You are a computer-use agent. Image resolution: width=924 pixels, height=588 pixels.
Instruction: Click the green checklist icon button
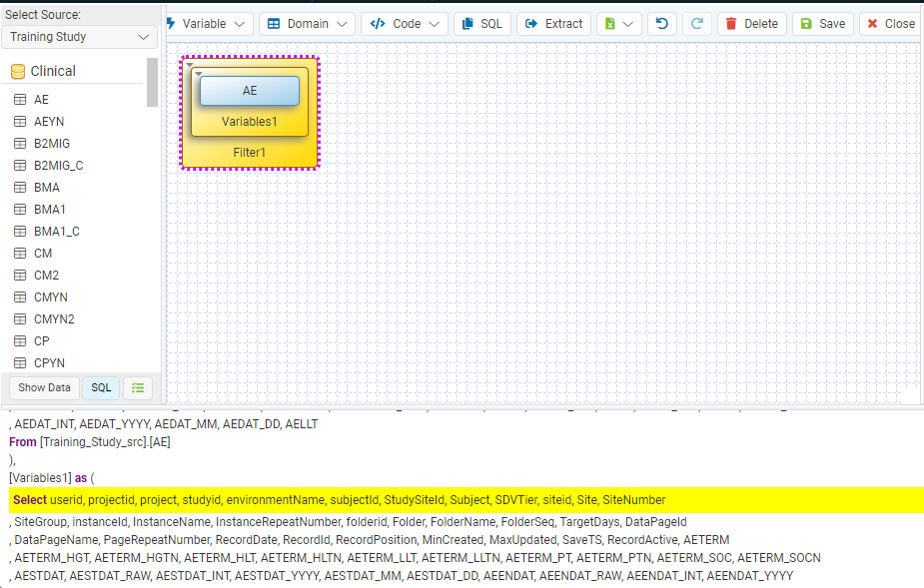[137, 387]
